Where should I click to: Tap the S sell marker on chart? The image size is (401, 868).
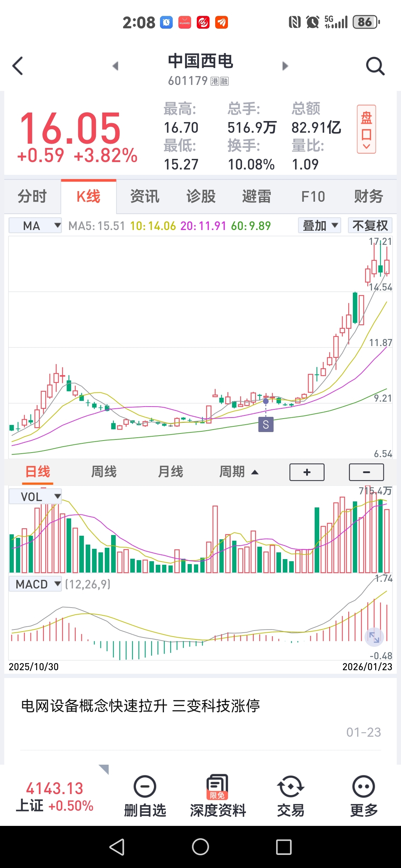(266, 425)
